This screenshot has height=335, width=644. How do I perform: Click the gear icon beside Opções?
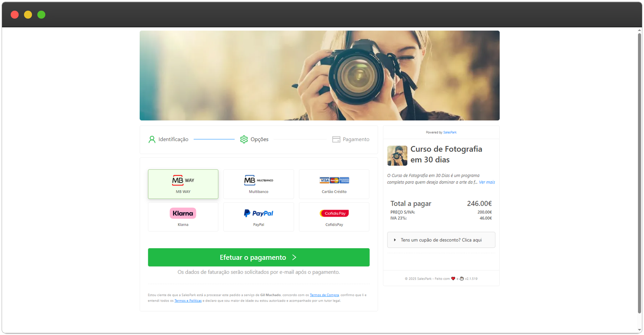click(x=244, y=140)
